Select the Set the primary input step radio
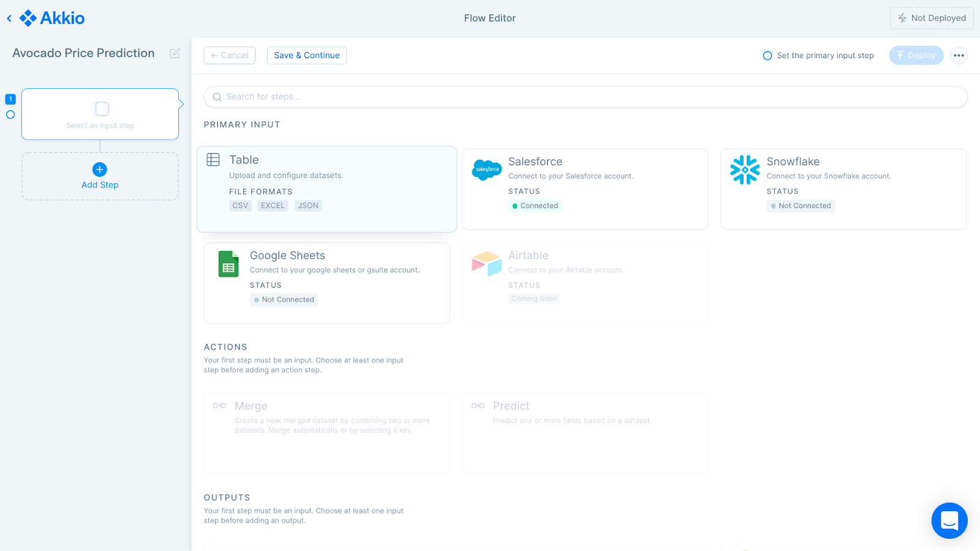Screen dimensions: 980x551 click(x=767, y=55)
